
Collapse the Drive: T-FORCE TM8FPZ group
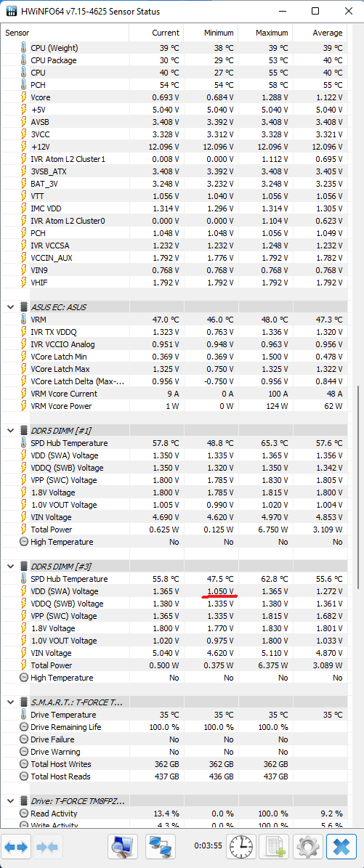[x=10, y=800]
